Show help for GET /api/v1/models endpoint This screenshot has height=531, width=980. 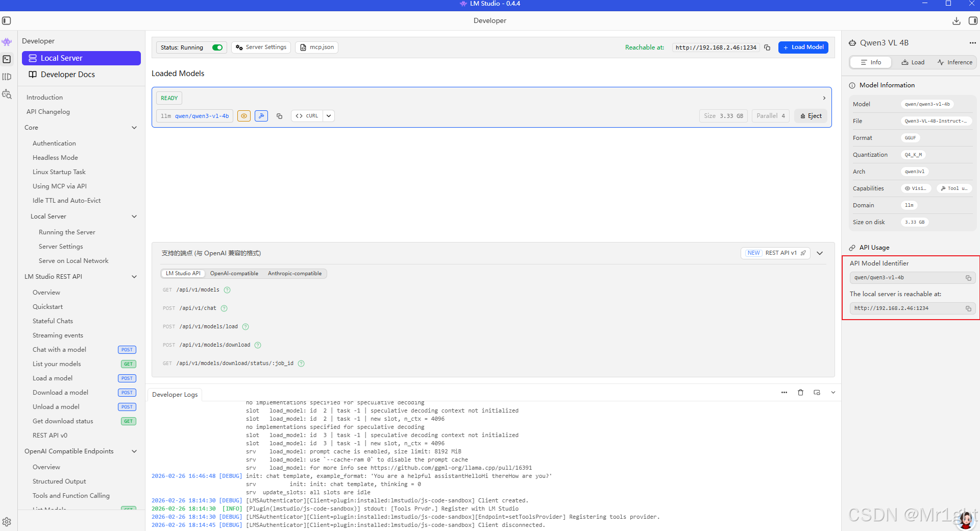click(x=227, y=290)
